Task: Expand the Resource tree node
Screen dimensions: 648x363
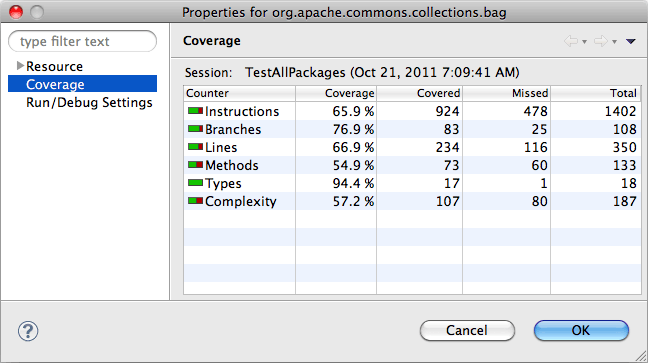Action: 19,66
